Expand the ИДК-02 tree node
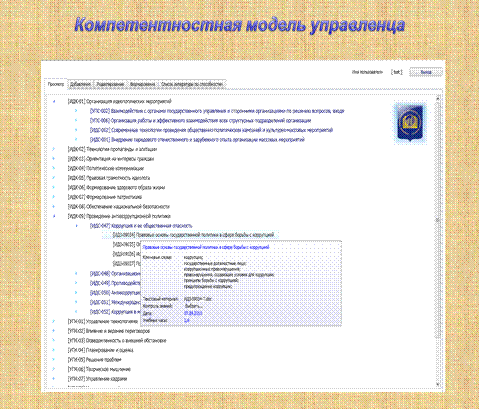 pos(54,149)
